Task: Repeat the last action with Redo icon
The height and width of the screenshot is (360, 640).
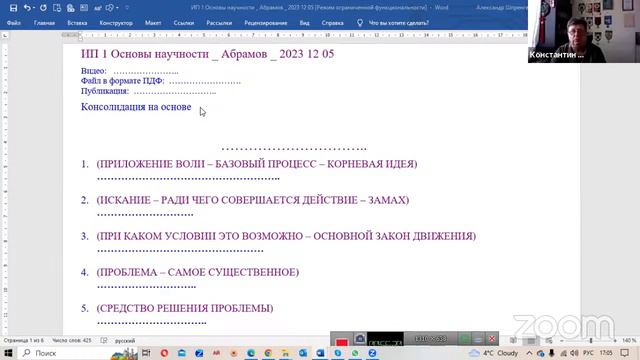Action: coord(43,8)
